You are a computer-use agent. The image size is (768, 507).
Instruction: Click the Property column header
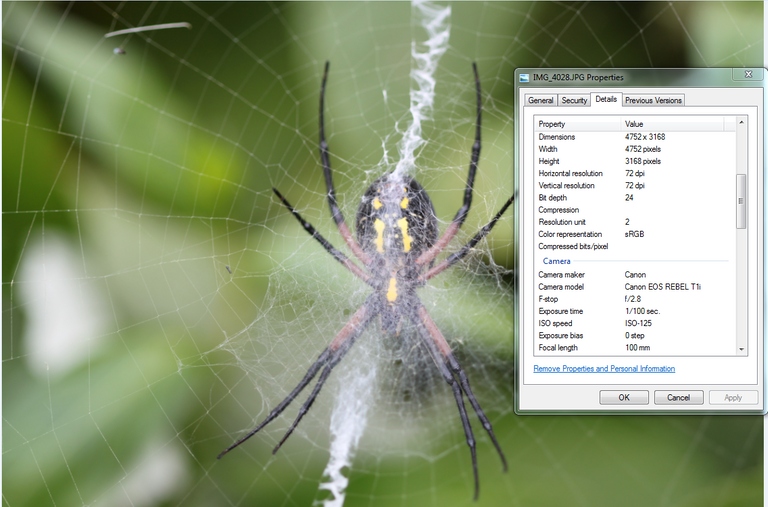pos(578,124)
